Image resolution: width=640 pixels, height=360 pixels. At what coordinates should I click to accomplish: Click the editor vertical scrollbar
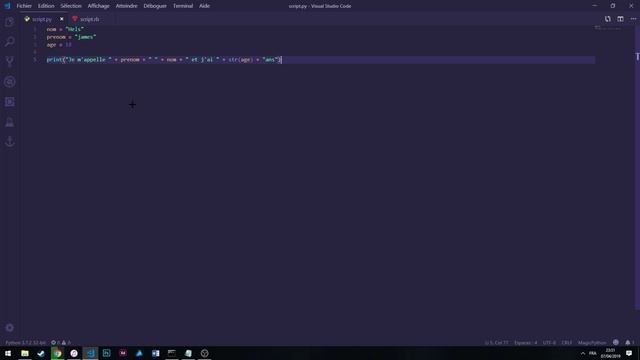click(x=637, y=167)
